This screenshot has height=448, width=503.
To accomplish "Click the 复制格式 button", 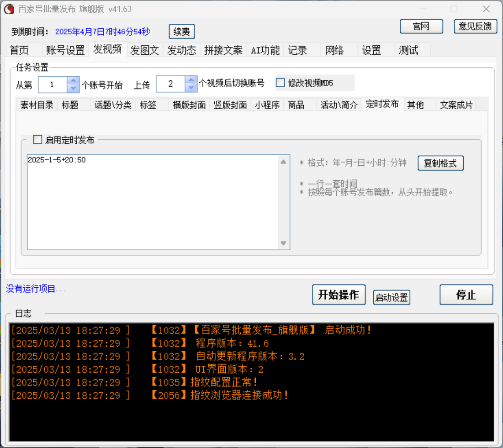I will (x=440, y=163).
